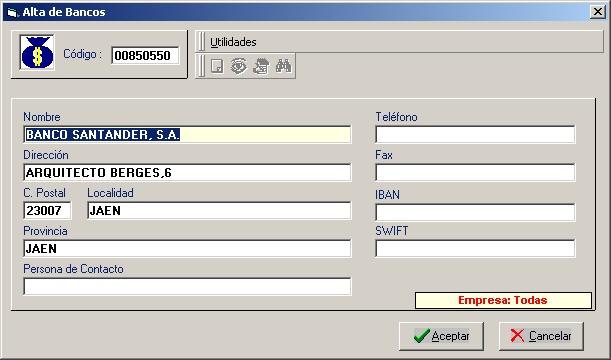611x360 pixels.
Task: Click the 'Teléfono' label
Action: [x=396, y=117]
